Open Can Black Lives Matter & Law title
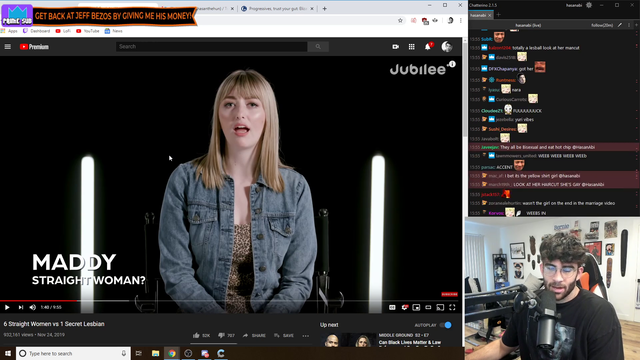This screenshot has height=360, width=640. pyautogui.click(x=409, y=342)
